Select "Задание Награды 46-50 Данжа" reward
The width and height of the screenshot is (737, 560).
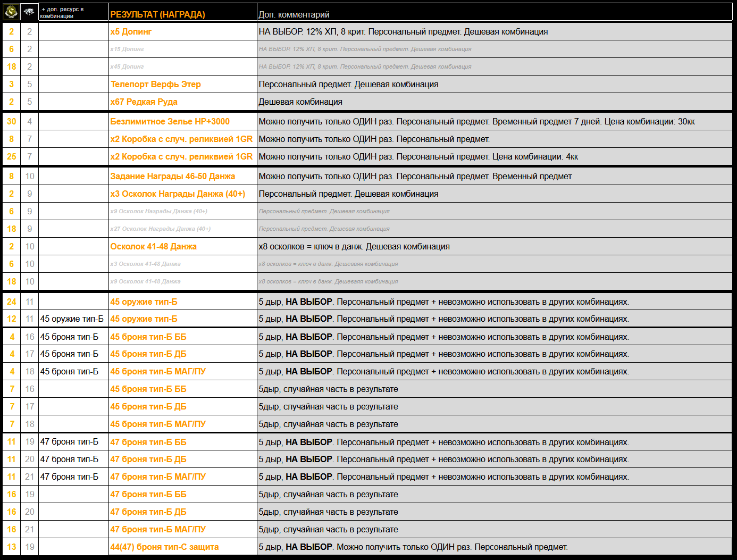click(173, 176)
